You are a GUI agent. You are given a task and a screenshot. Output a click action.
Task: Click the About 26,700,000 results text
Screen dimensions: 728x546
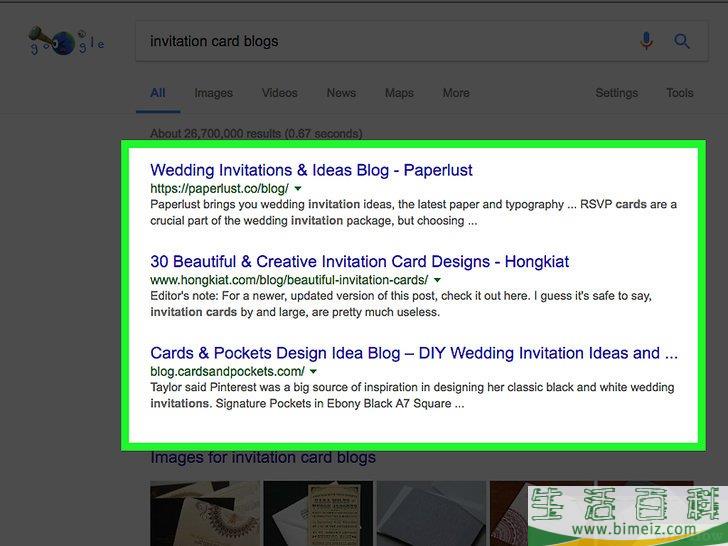click(x=256, y=134)
